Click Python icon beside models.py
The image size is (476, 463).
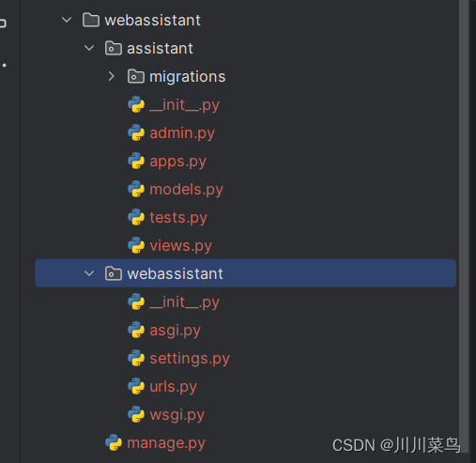click(x=136, y=189)
